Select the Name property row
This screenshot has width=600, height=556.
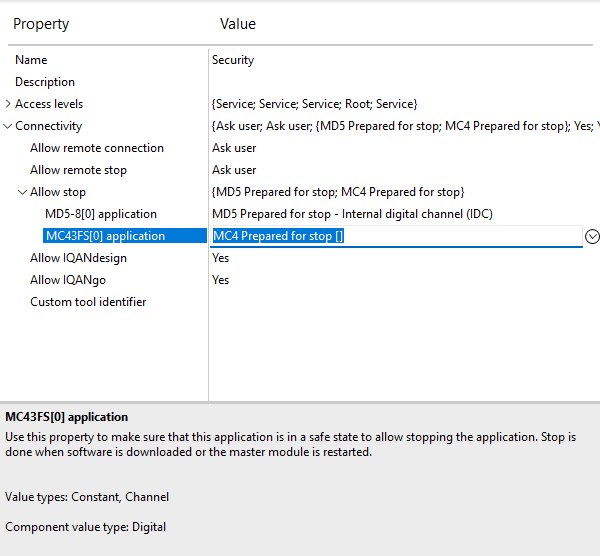tap(31, 60)
